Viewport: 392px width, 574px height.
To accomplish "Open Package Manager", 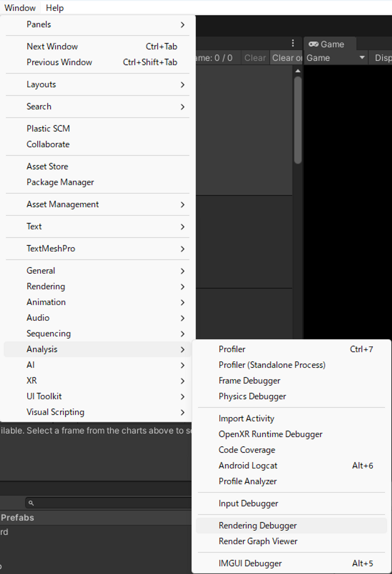I will pyautogui.click(x=98, y=182).
